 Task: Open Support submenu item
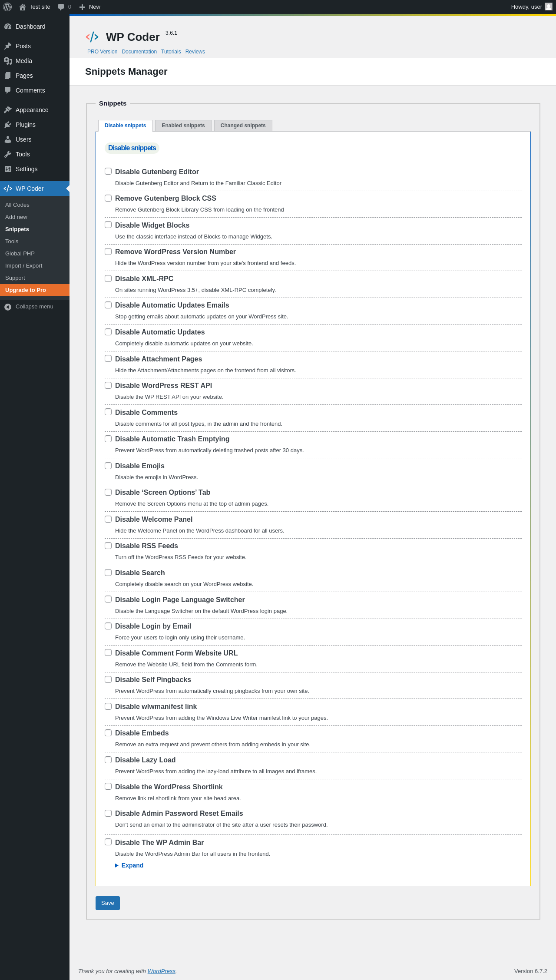point(15,278)
